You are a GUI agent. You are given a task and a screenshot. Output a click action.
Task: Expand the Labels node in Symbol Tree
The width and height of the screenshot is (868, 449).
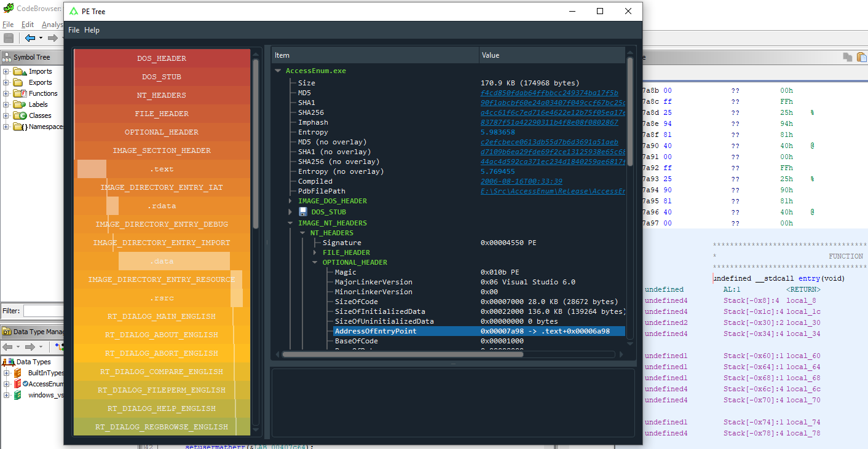pos(6,104)
